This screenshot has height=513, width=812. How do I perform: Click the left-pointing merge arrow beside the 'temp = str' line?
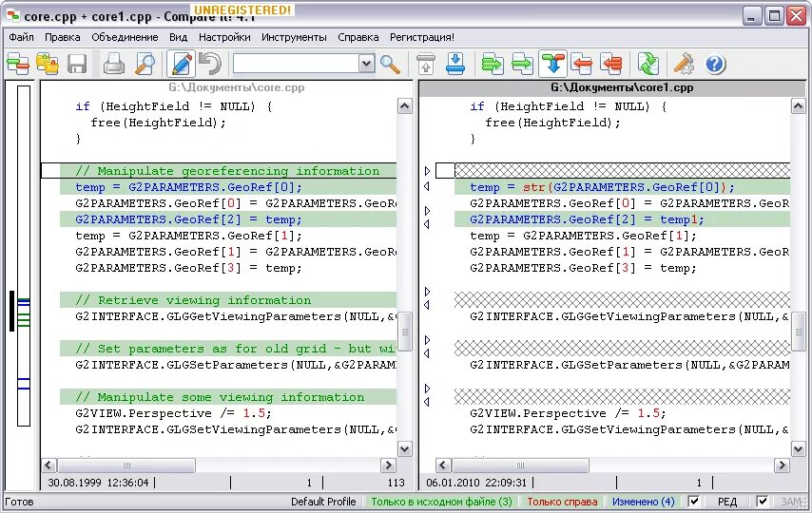coord(427,186)
